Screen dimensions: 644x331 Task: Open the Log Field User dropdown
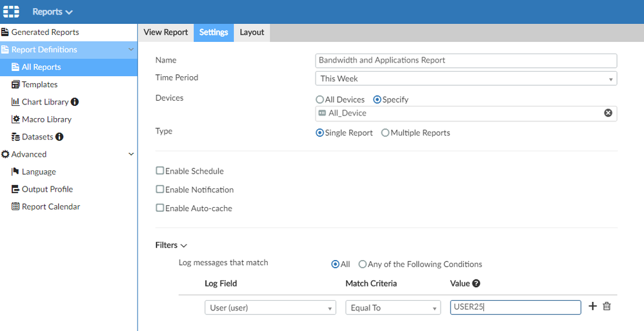point(270,308)
